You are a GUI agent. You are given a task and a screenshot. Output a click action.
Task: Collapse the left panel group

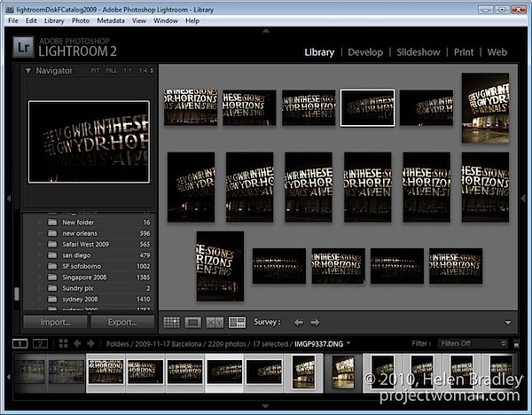coord(9,198)
